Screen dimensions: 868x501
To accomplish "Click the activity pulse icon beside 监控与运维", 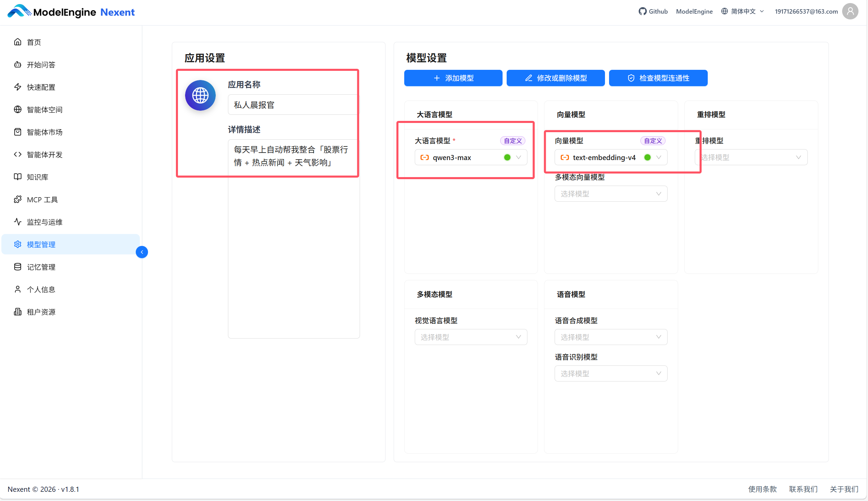I will pos(18,222).
